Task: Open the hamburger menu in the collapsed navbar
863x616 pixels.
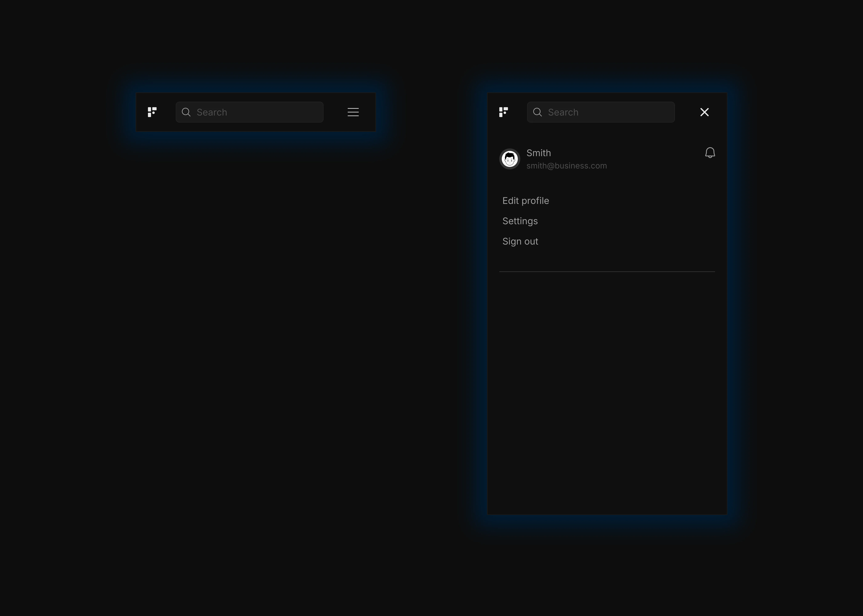Action: [x=353, y=112]
